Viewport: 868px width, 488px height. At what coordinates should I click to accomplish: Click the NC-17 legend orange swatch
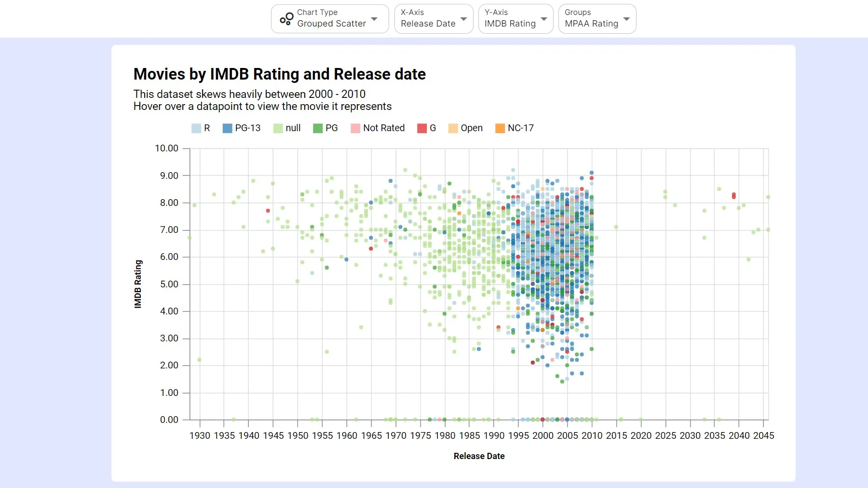coord(500,128)
